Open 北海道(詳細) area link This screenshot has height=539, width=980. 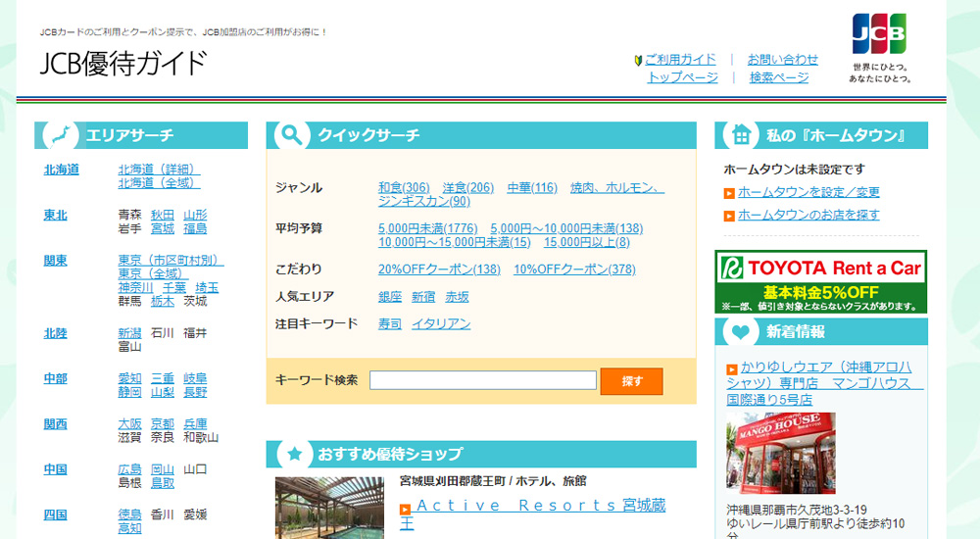160,170
